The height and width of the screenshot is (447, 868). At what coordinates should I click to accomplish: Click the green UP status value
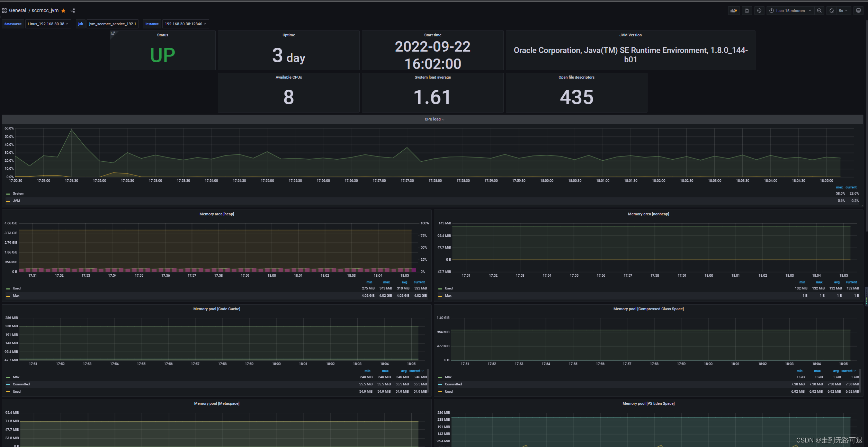(x=162, y=55)
